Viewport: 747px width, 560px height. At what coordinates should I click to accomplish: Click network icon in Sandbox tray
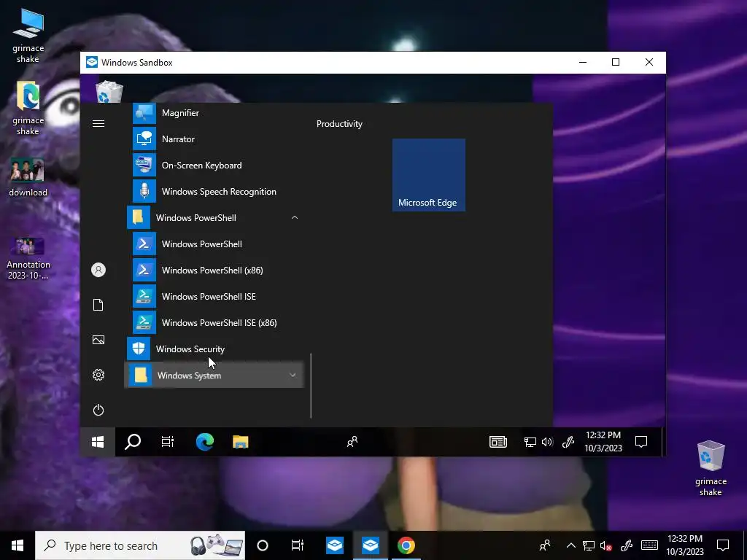[530, 442]
